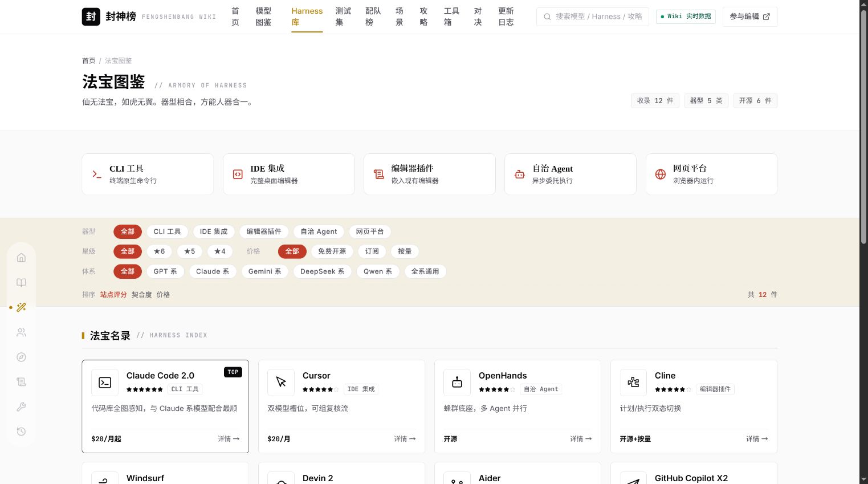Screen dimensions: 868x484
Task: Click the search field 搜索模型 / Harness / 攻略
Action: (x=593, y=17)
